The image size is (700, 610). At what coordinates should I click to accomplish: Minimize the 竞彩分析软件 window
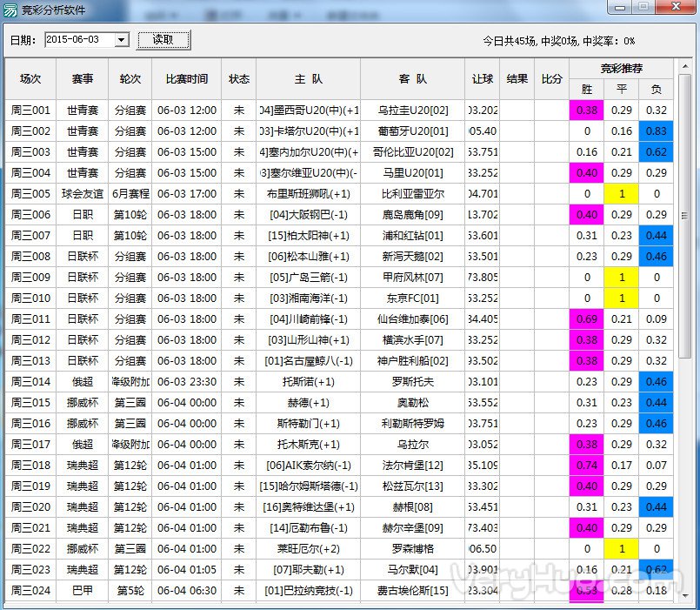pyautogui.click(x=619, y=7)
